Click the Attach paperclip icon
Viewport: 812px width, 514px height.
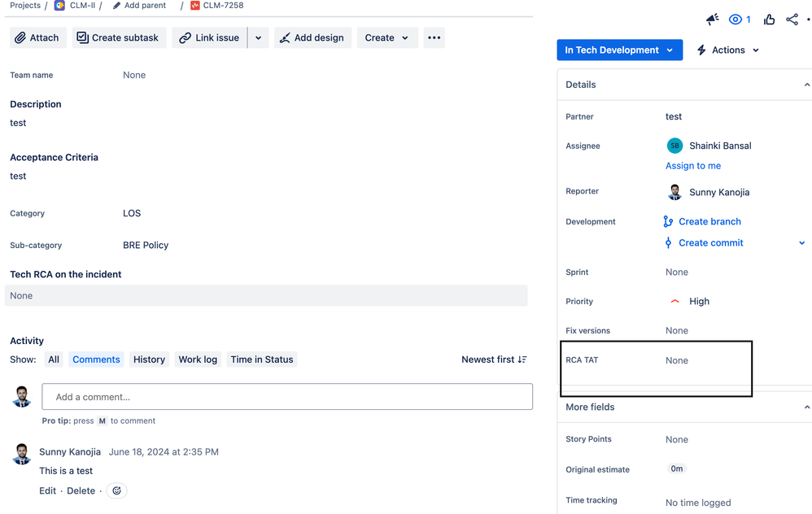point(20,37)
